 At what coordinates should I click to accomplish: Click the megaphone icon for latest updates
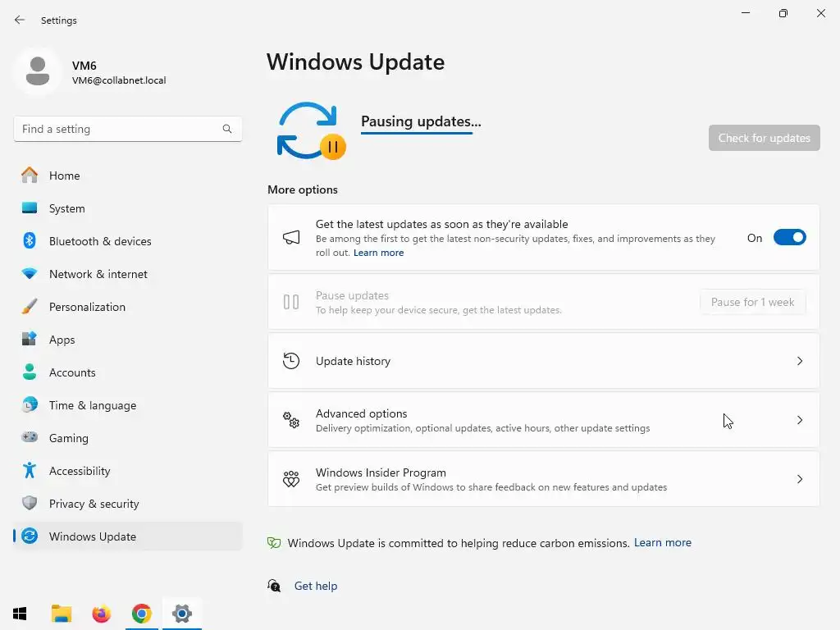click(291, 237)
